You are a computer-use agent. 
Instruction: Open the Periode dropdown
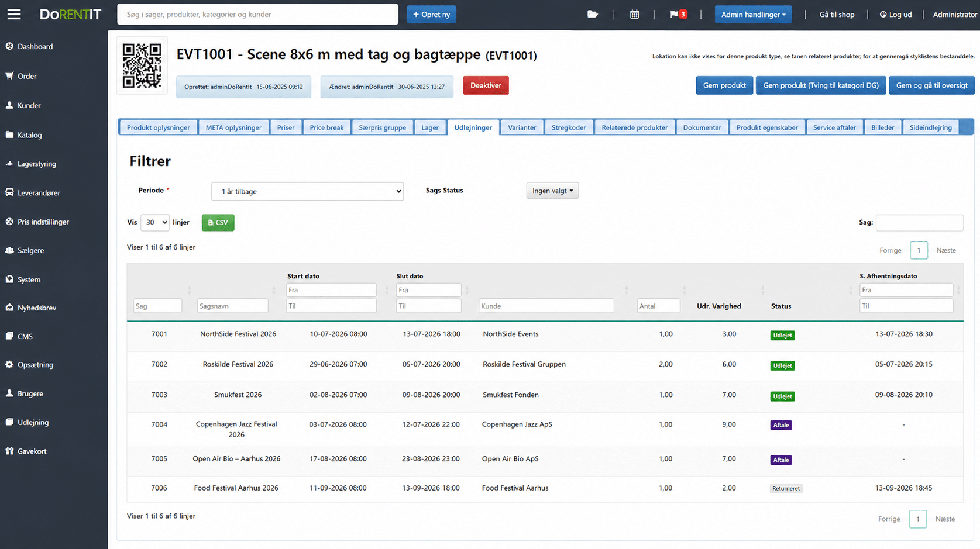(307, 191)
